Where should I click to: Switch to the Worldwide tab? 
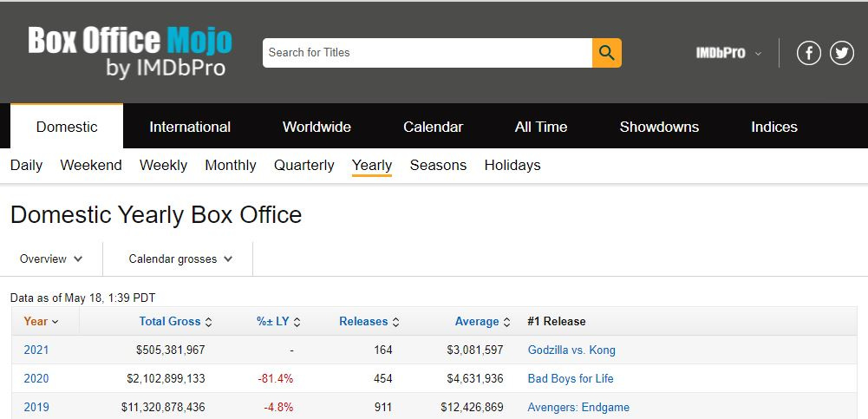[x=317, y=127]
